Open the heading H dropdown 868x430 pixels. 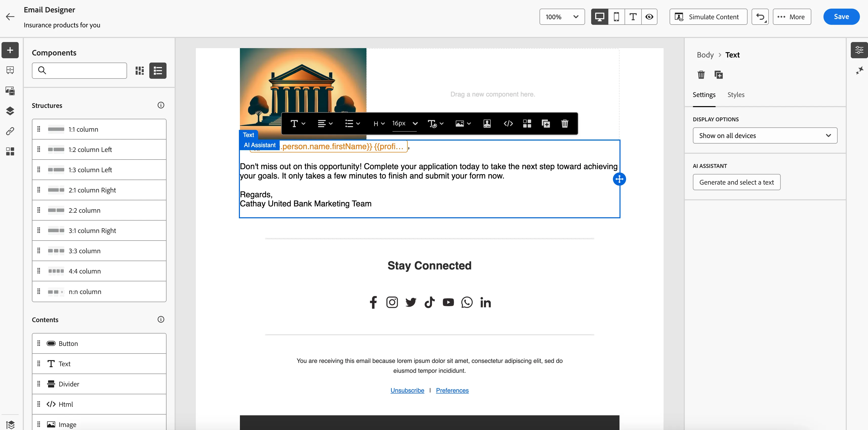coord(379,124)
